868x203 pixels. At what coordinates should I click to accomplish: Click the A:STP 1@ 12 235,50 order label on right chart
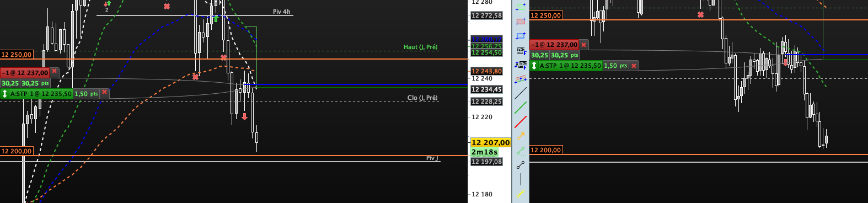point(570,66)
